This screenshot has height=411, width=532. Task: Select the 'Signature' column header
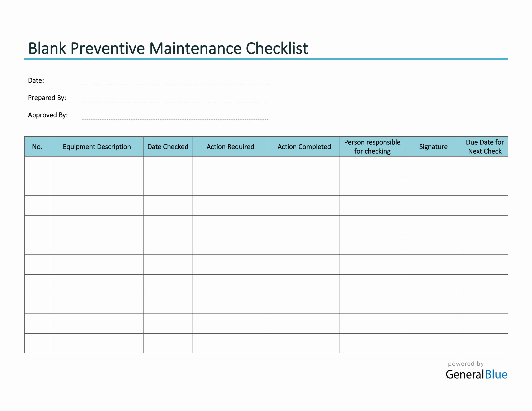point(433,147)
